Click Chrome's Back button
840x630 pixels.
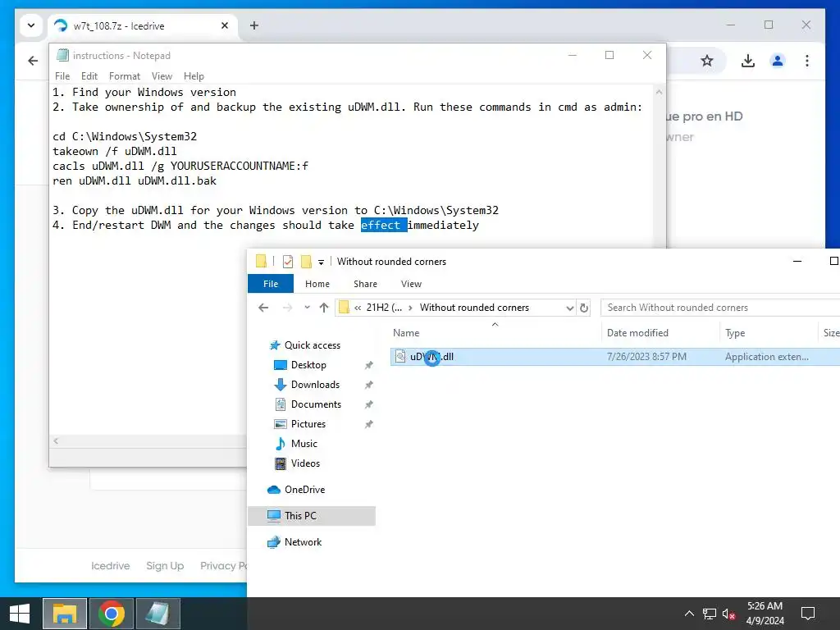(33, 61)
